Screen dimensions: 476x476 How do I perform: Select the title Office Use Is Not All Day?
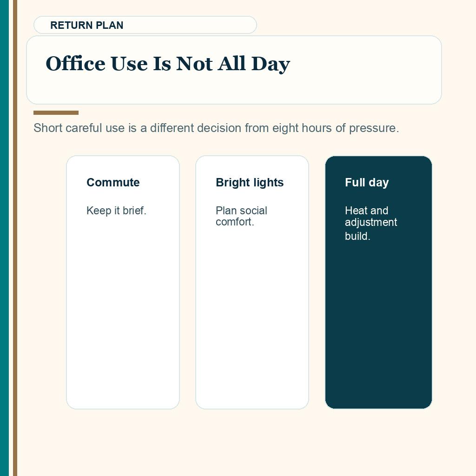[168, 64]
